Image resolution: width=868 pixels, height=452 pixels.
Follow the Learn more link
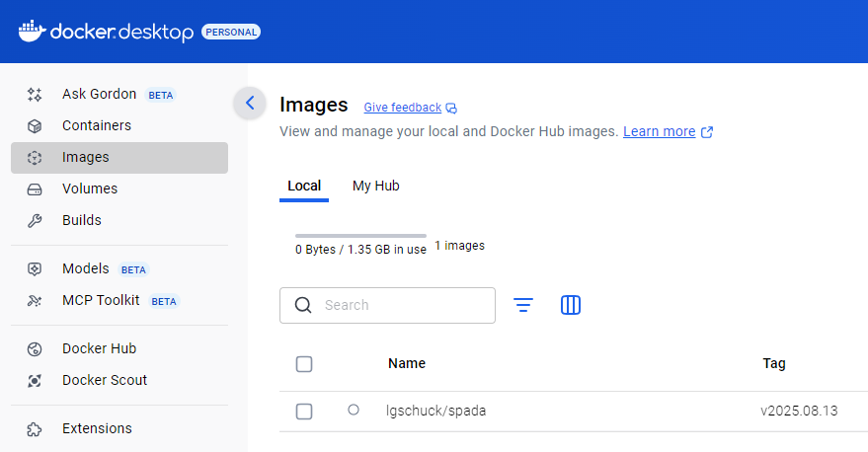tap(660, 131)
